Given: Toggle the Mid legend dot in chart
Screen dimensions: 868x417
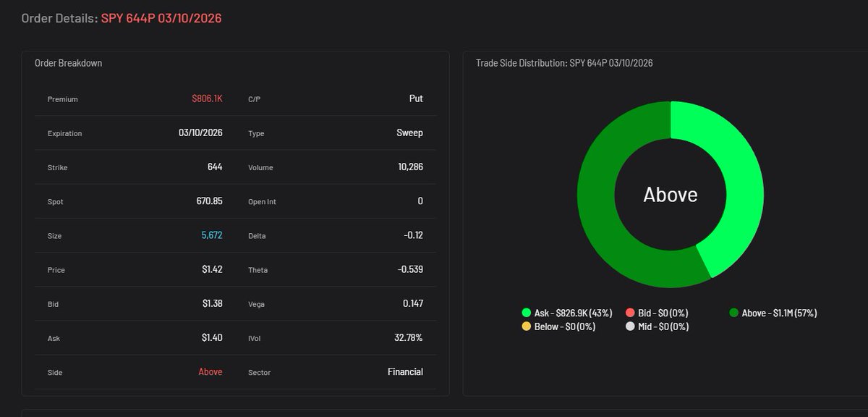Looking at the screenshot, I should pyautogui.click(x=630, y=327).
